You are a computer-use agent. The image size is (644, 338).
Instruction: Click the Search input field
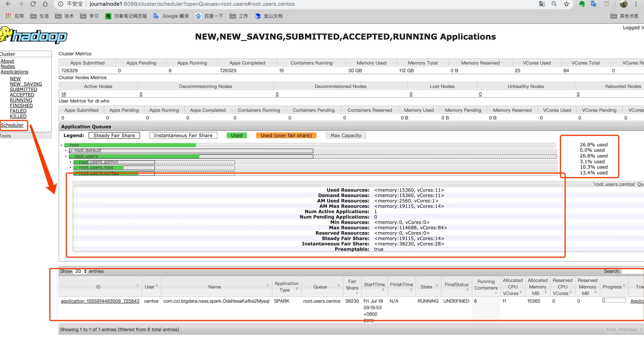[x=632, y=271]
